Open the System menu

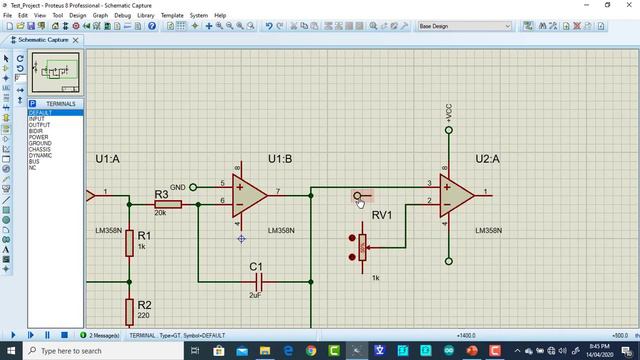[199, 16]
